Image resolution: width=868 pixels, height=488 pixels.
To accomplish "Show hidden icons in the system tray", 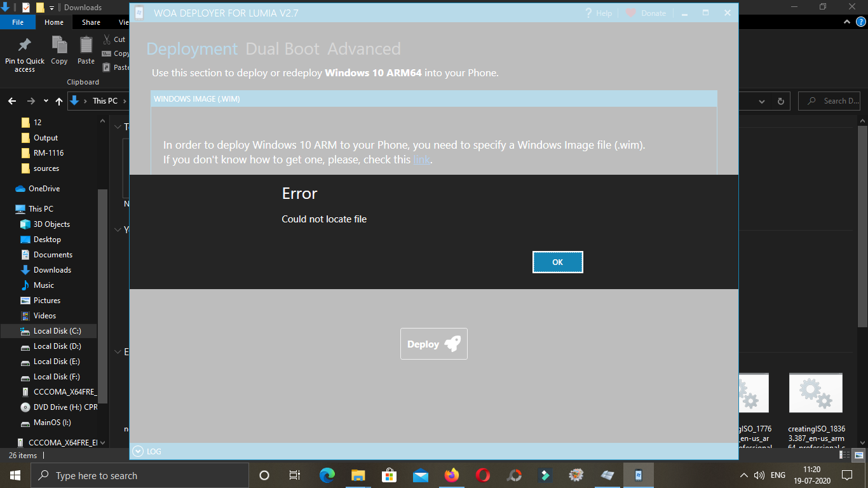I will click(743, 475).
